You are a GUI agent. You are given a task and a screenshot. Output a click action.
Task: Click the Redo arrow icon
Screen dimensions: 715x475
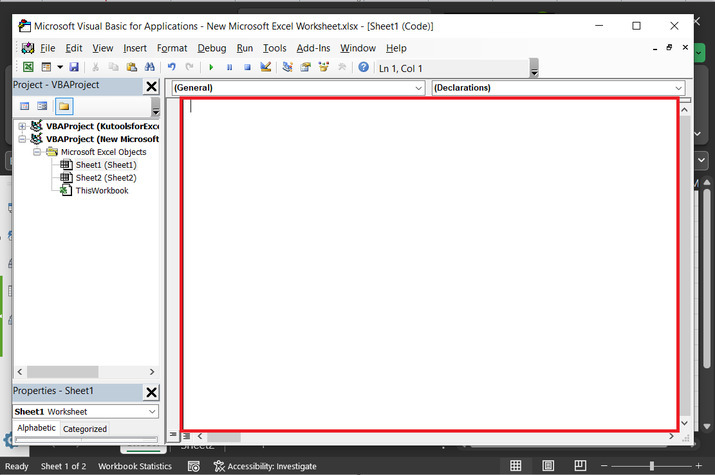click(x=189, y=67)
